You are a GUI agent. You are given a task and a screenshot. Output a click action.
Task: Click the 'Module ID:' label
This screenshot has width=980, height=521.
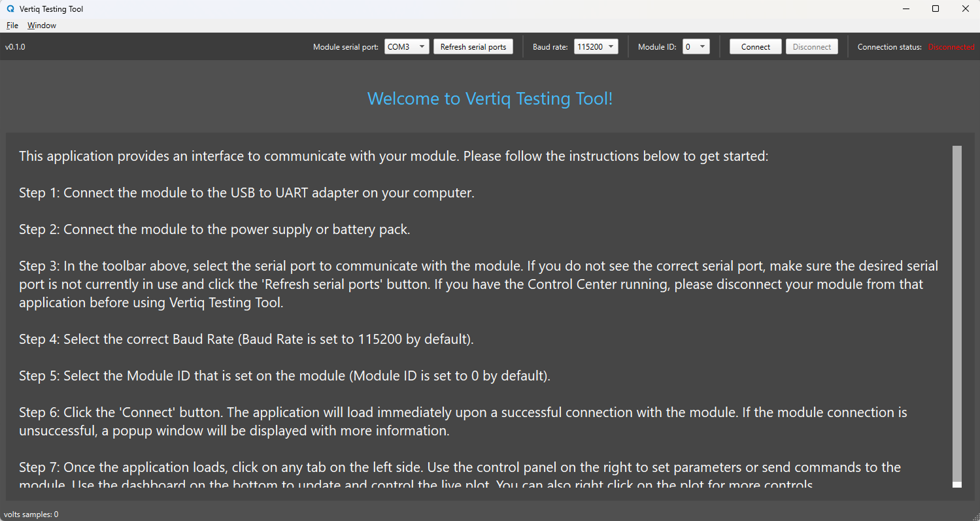pos(657,47)
